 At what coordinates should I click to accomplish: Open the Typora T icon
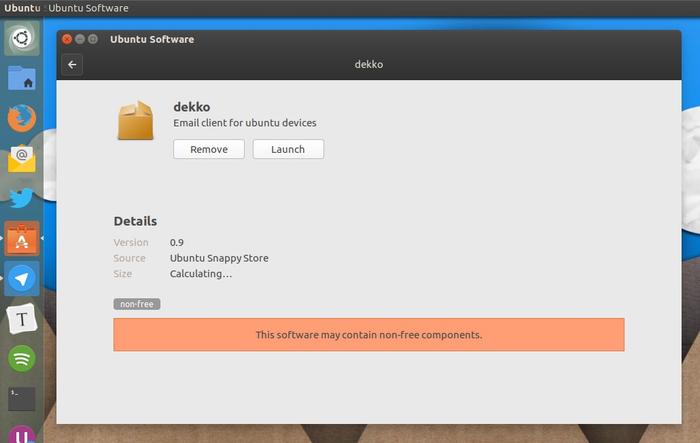click(22, 318)
